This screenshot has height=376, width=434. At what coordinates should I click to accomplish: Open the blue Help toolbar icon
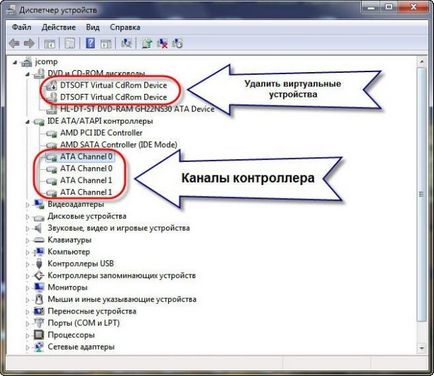[90, 43]
